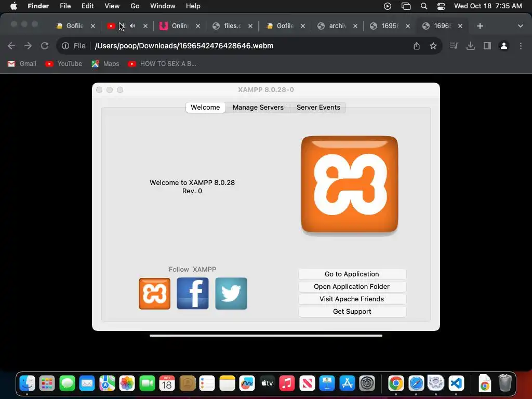Click the menu bar date and time
Viewport: 532px width, 399px height.
tap(488, 6)
